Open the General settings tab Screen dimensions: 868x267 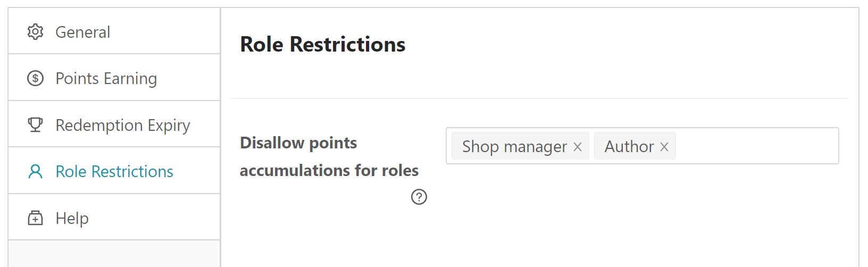pyautogui.click(x=83, y=32)
